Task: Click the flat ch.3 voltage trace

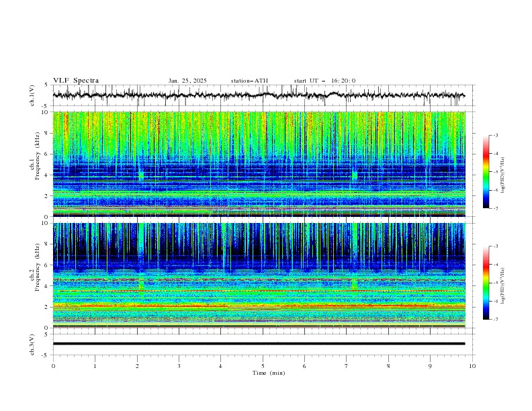Action: point(259,344)
